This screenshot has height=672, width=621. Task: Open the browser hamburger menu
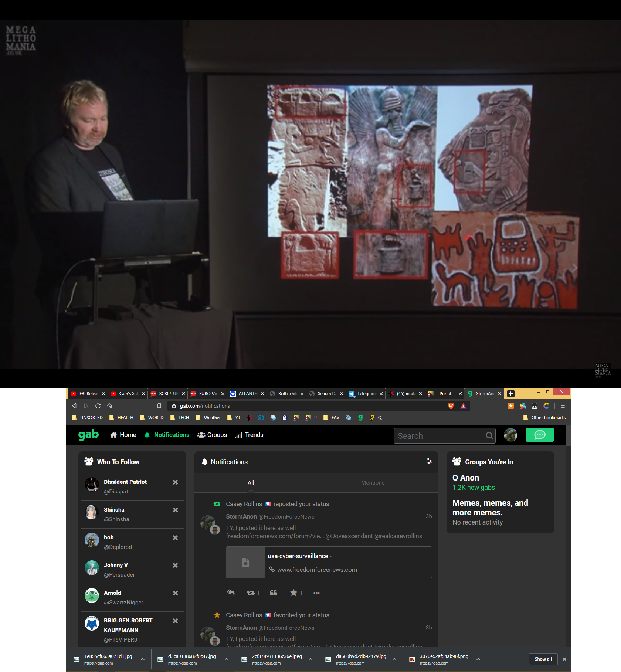(563, 406)
